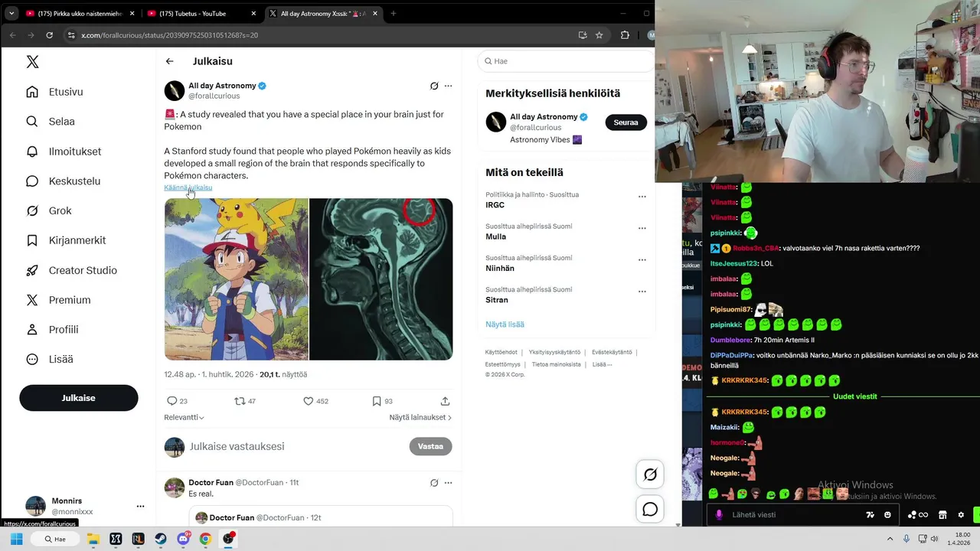The height and width of the screenshot is (551, 980).
Task: Click the X logo in the sidebar
Action: coord(32,62)
